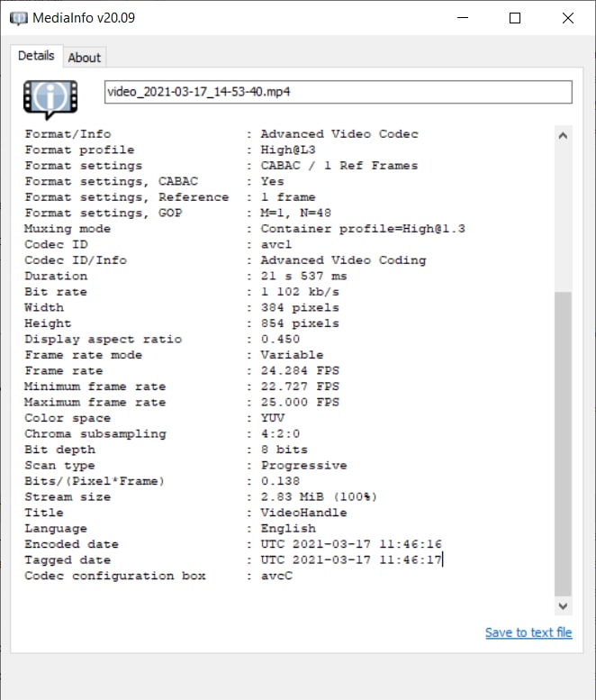Maximize the MediaInfo window
596x700 pixels.
point(515,18)
